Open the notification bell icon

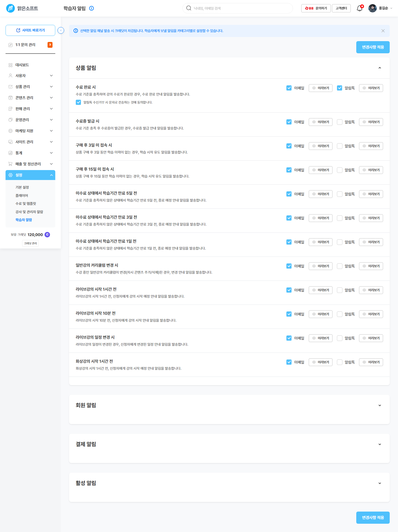click(x=359, y=8)
